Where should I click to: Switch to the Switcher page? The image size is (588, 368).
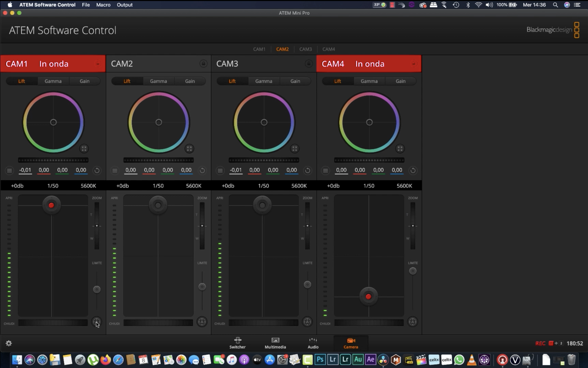click(x=237, y=343)
